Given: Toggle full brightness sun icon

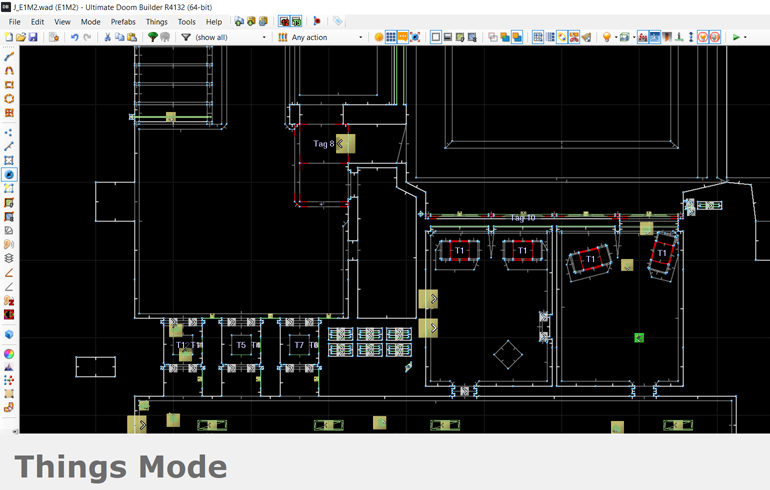Looking at the screenshot, I should (379, 37).
